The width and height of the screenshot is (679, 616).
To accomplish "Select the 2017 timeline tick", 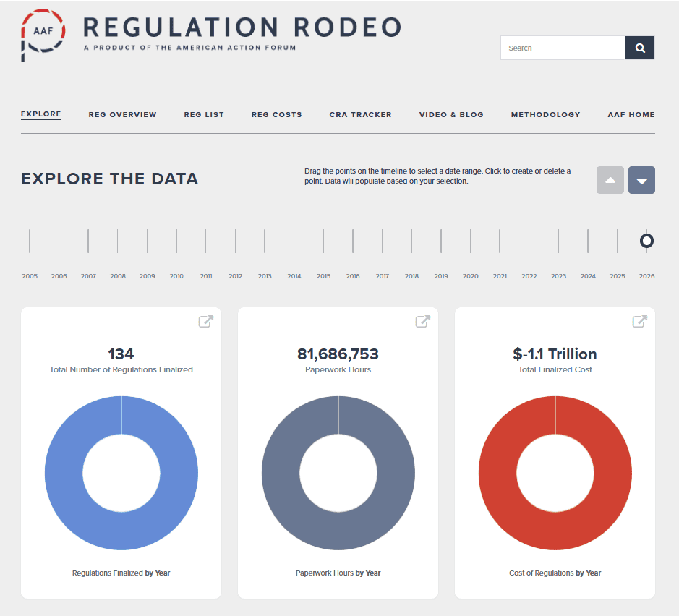I will [x=383, y=241].
